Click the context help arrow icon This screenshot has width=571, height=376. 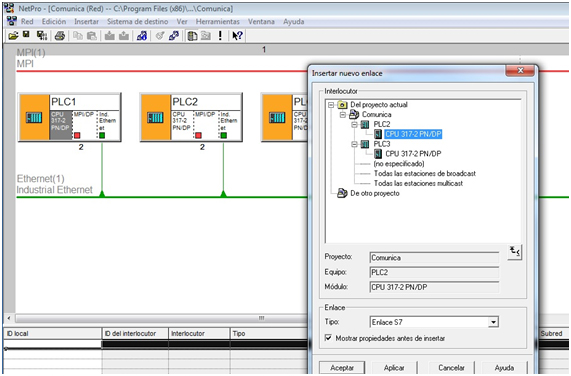(237, 36)
